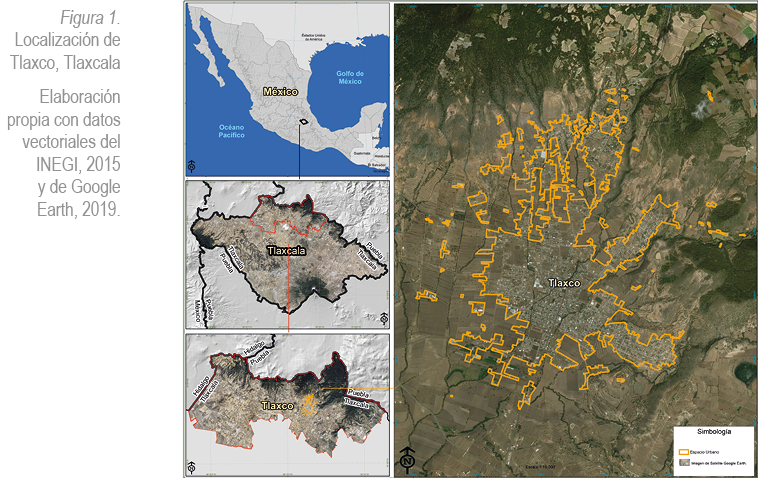Click the Golfo de México label
This screenshot has width=758, height=478.
tap(349, 77)
